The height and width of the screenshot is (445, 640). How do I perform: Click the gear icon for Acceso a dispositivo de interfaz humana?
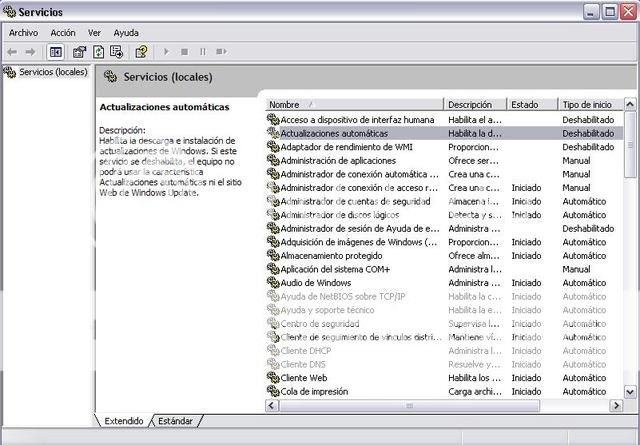pos(273,120)
